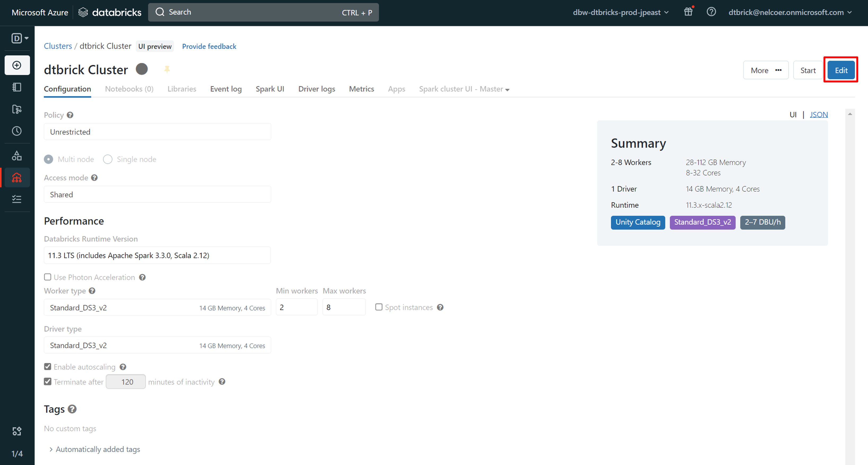Open the JSON view link

pyautogui.click(x=818, y=114)
